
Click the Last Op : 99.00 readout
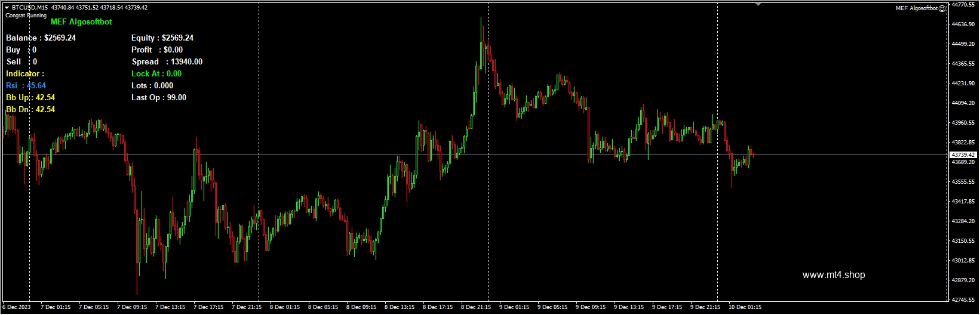point(159,97)
